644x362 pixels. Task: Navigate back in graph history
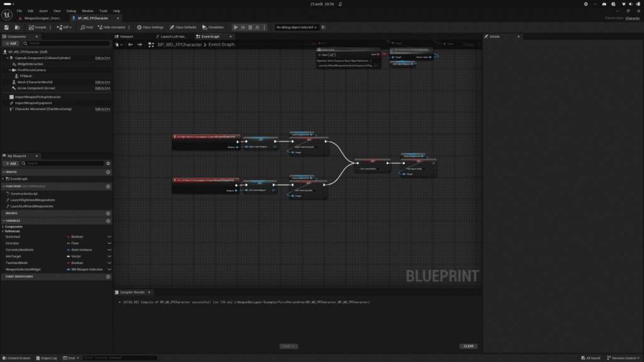[130, 45]
